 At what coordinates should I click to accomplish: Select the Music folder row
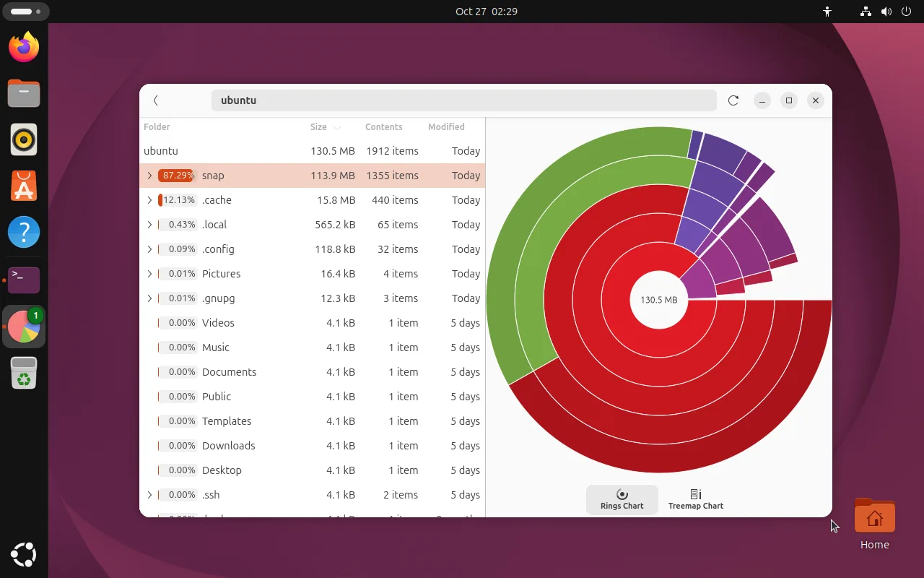(312, 348)
